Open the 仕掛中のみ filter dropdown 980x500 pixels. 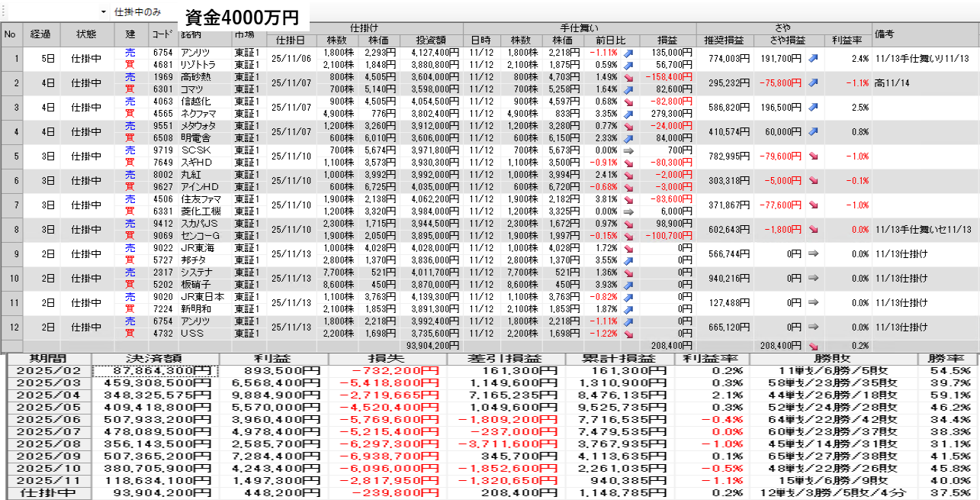[x=104, y=12]
